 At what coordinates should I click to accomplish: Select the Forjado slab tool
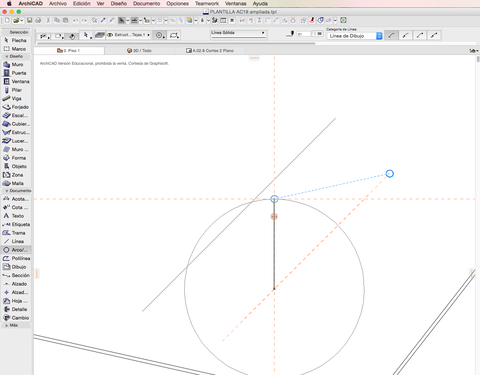pyautogui.click(x=16, y=107)
